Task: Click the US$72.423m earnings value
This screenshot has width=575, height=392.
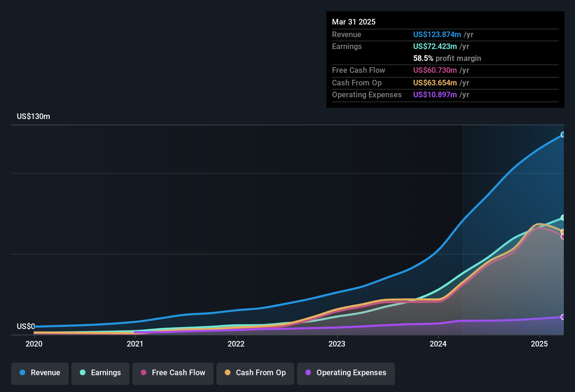Action: point(435,46)
